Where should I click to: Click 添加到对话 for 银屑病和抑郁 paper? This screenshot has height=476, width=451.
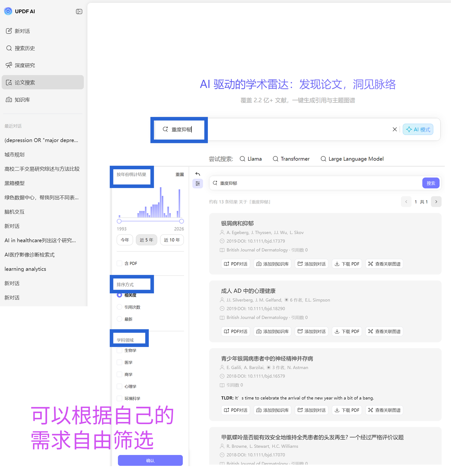point(312,264)
